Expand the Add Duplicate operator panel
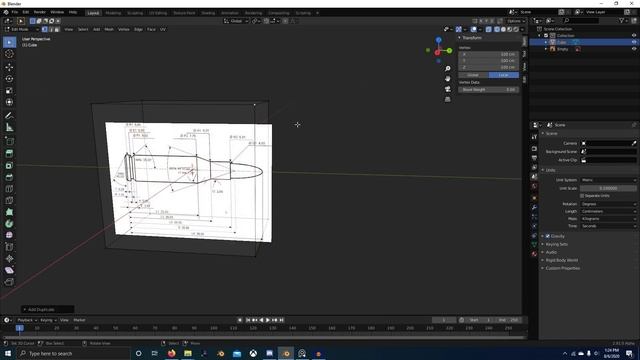 point(47,310)
